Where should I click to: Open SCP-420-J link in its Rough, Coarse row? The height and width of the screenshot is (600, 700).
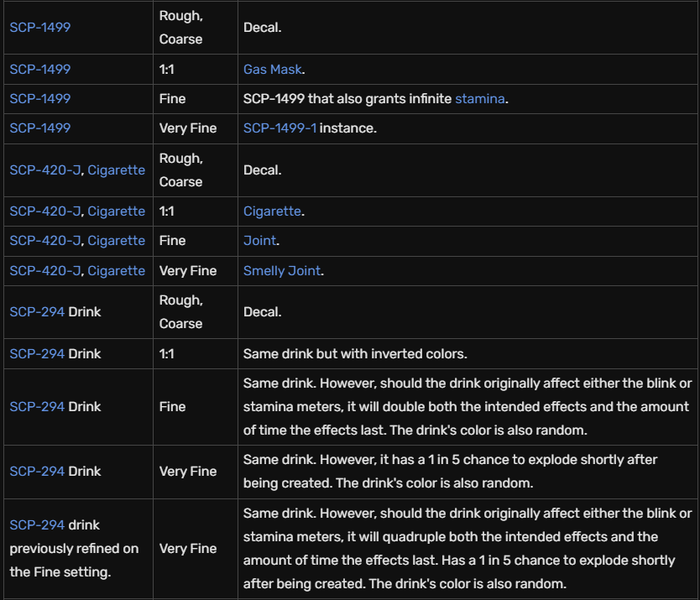coord(44,170)
